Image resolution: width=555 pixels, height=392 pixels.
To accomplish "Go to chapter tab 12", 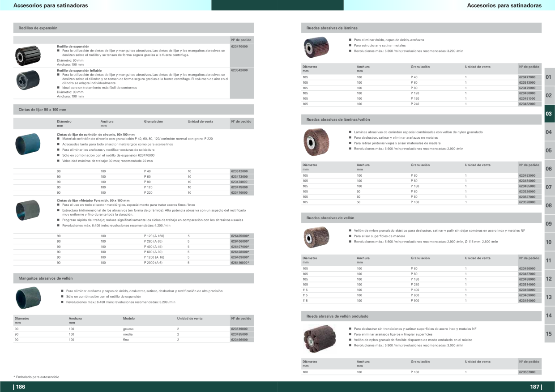I will 549,279.
